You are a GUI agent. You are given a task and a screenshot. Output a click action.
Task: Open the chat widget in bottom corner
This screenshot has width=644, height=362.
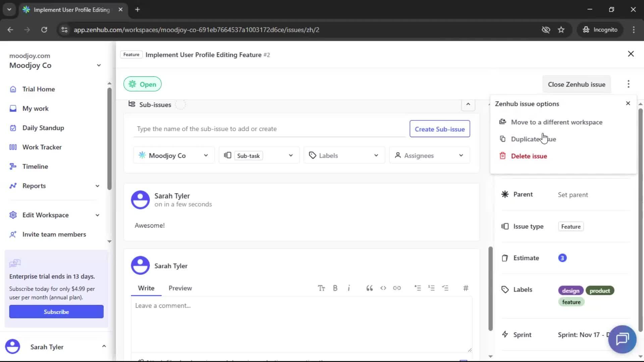622,339
